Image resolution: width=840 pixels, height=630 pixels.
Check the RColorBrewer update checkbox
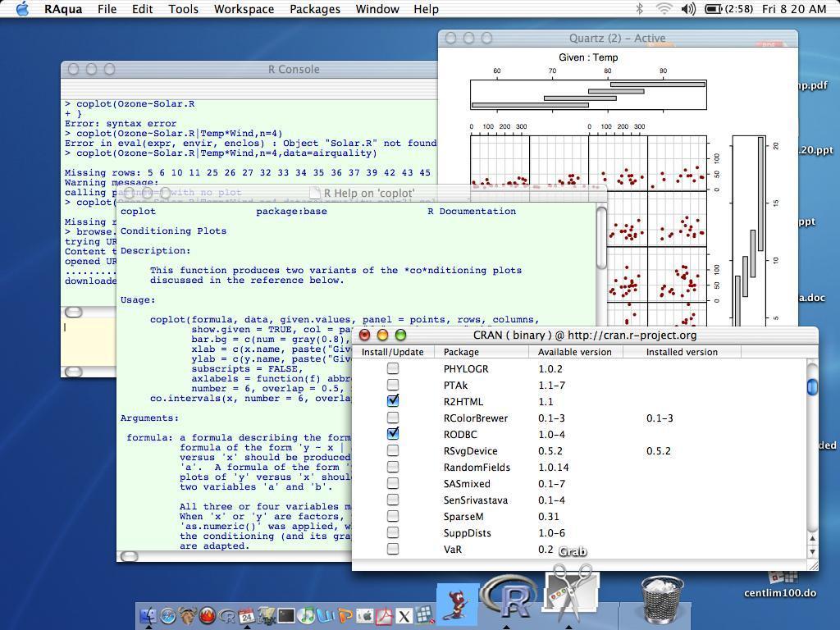point(393,418)
